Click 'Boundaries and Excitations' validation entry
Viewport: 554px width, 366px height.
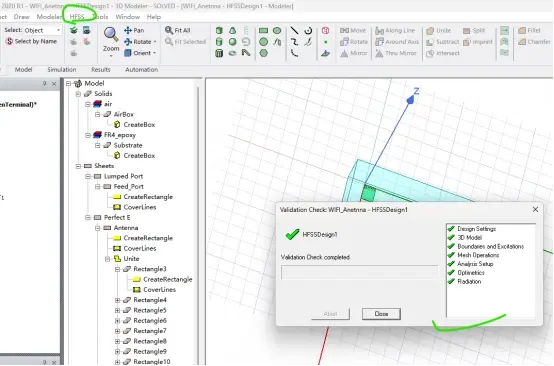(x=490, y=246)
